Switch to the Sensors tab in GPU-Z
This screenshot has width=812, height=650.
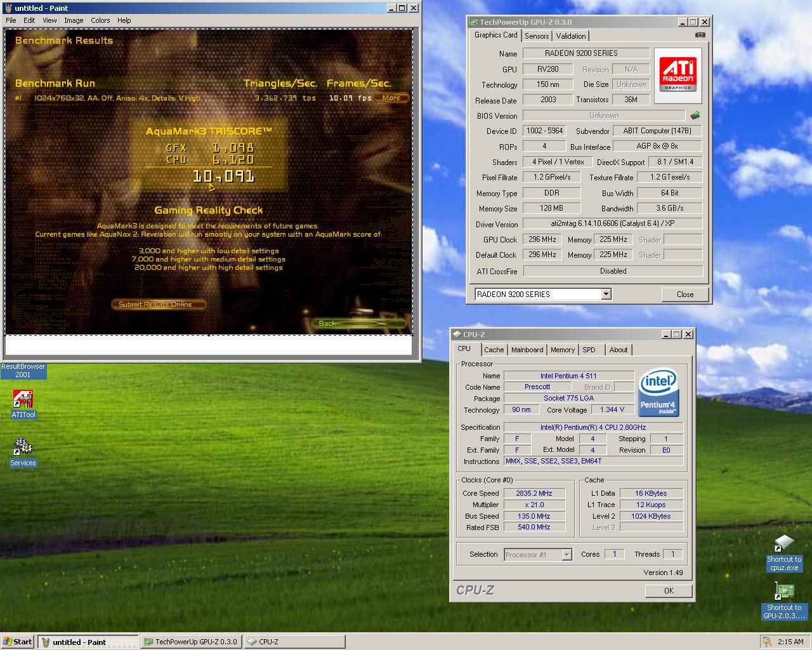pos(537,36)
